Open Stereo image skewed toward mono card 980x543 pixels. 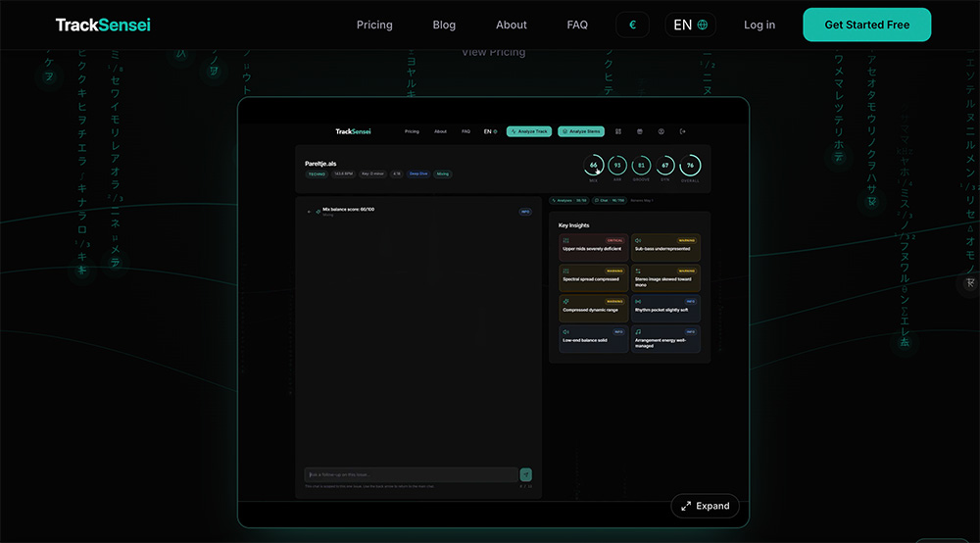pos(665,278)
